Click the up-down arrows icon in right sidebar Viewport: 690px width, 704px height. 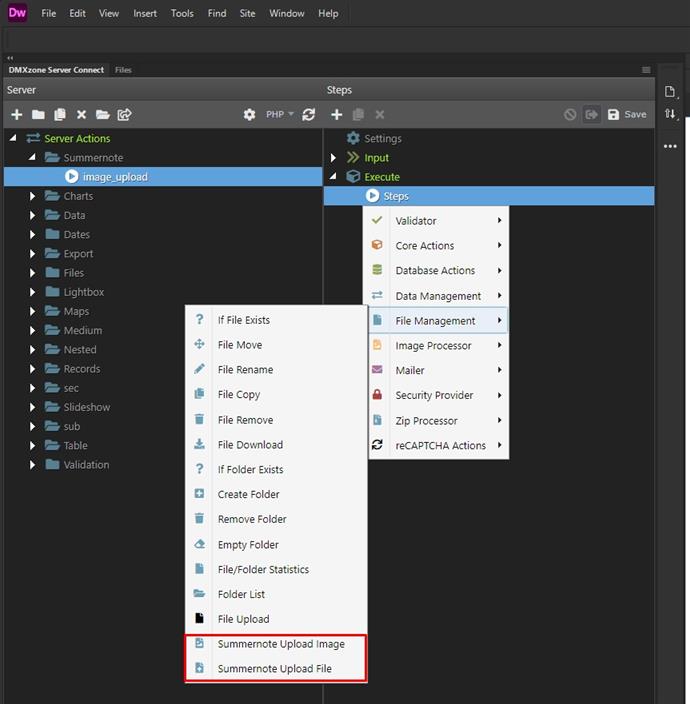(x=670, y=114)
